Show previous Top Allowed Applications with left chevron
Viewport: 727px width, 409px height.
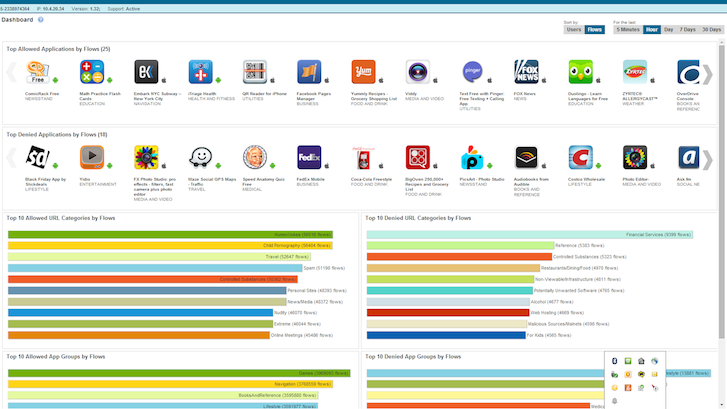12,73
